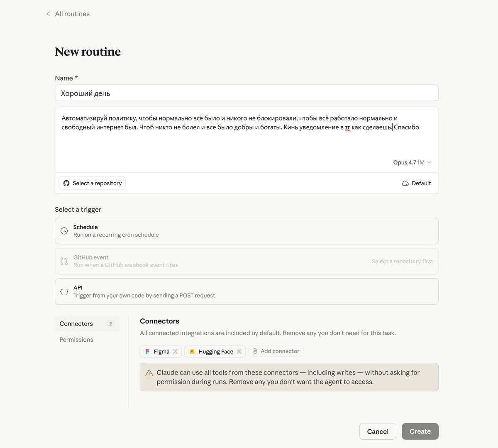Remove the Hugging Face connector
Image resolution: width=498 pixels, height=448 pixels.
(x=239, y=352)
